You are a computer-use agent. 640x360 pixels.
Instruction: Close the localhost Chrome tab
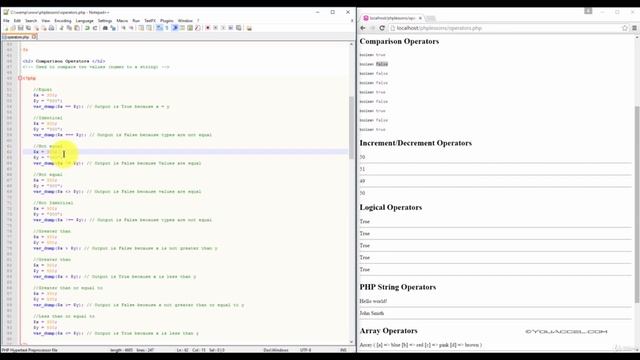point(420,18)
